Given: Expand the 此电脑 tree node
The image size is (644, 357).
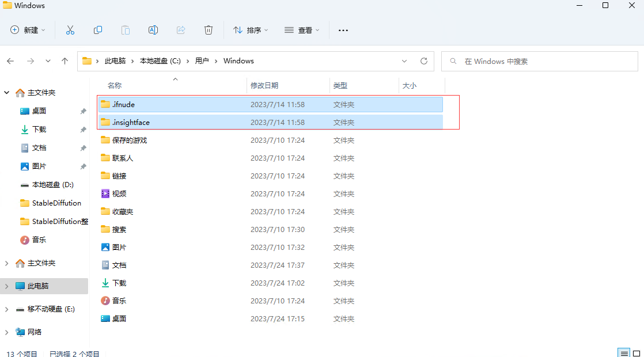Looking at the screenshot, I should coord(6,286).
